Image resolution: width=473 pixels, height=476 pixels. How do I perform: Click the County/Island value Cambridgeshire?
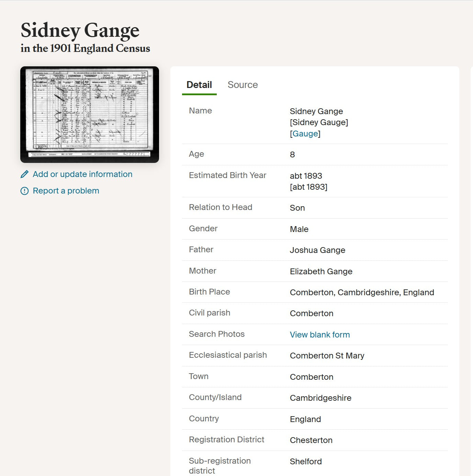coord(320,398)
